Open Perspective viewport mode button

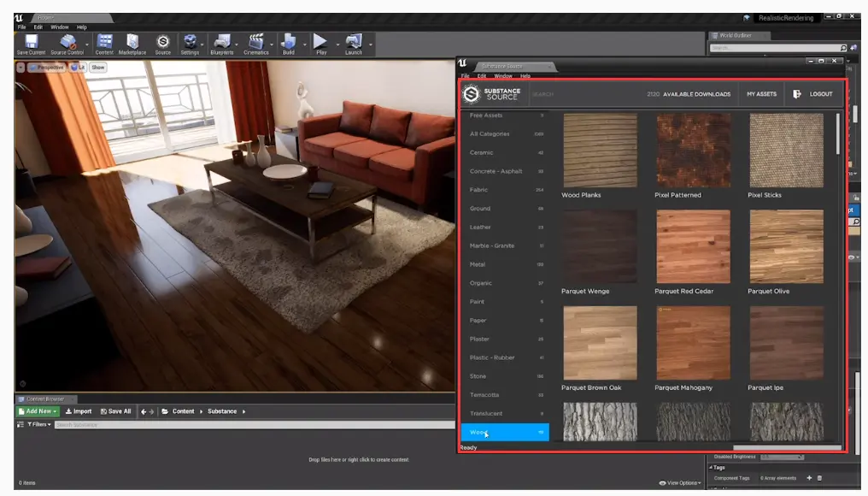(x=46, y=68)
